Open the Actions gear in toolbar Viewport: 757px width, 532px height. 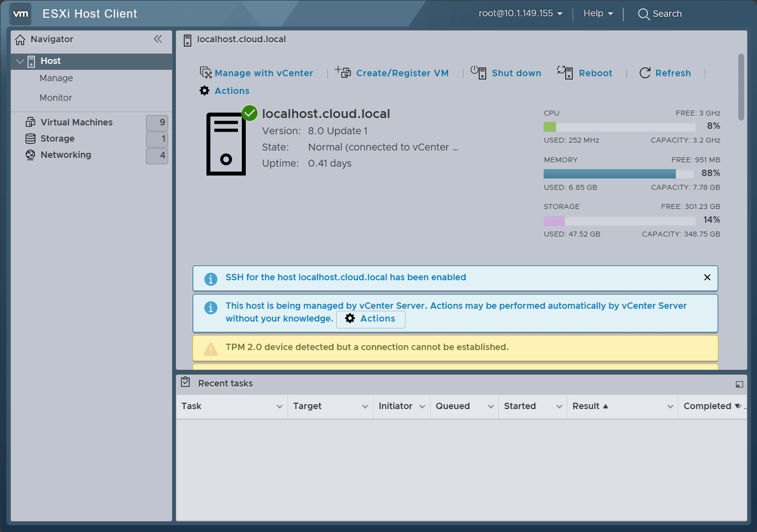[204, 91]
